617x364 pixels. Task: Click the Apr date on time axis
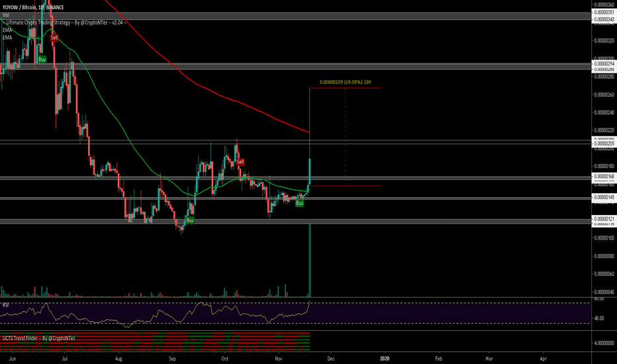(544, 359)
